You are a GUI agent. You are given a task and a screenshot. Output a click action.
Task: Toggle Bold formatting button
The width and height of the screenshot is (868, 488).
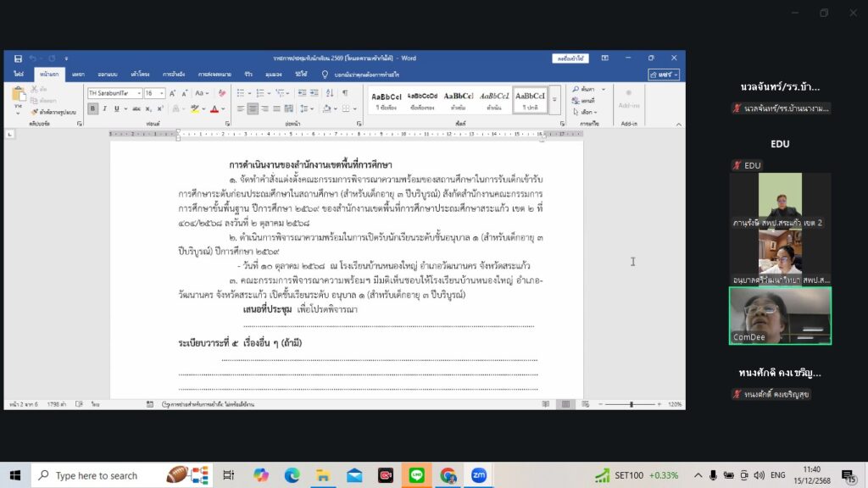pyautogui.click(x=94, y=109)
